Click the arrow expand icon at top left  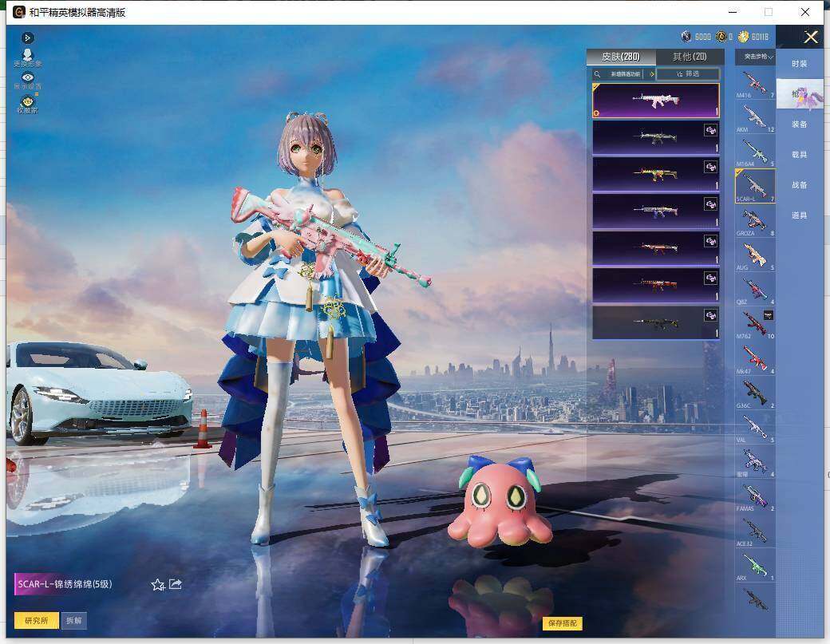[27, 38]
